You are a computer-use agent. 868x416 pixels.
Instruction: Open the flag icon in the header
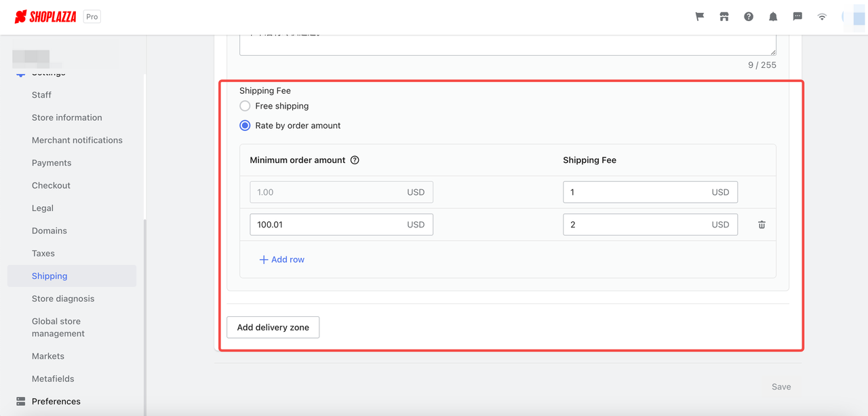[700, 17]
